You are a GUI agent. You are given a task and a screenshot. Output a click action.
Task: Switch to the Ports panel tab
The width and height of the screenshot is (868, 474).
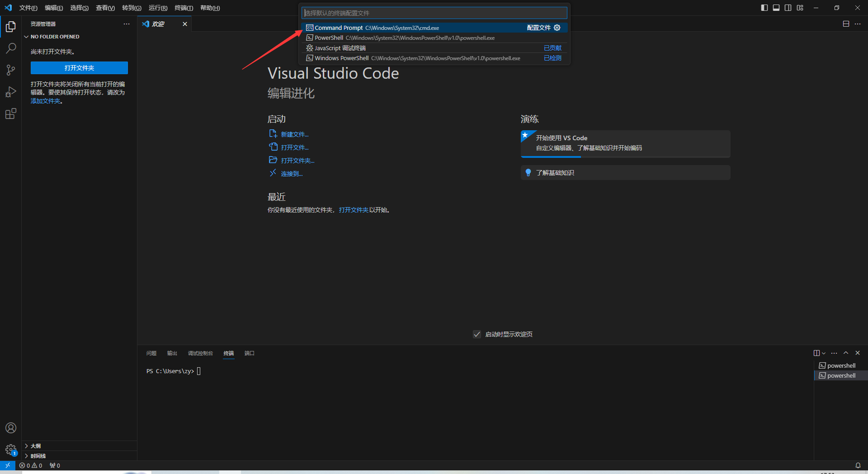pos(250,353)
